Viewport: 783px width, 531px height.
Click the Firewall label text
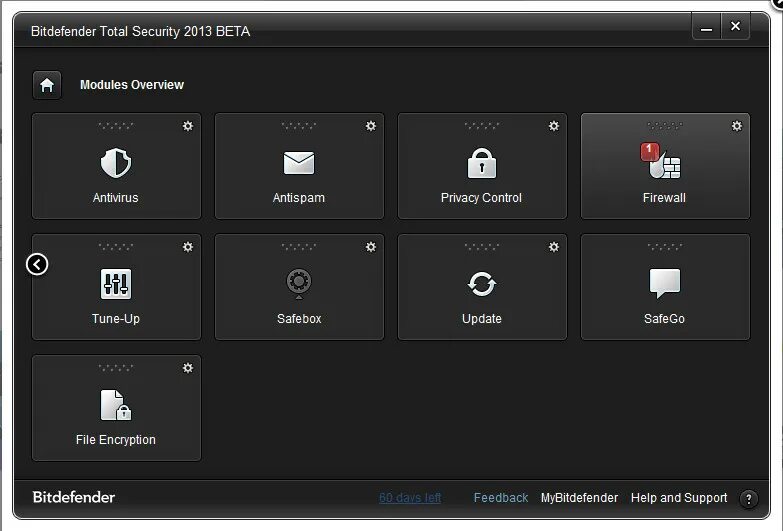point(664,198)
